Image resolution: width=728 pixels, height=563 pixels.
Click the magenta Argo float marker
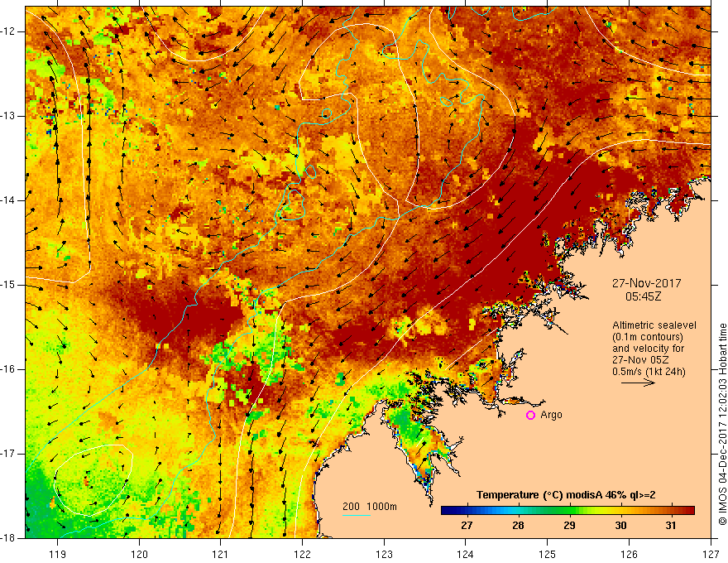click(530, 416)
